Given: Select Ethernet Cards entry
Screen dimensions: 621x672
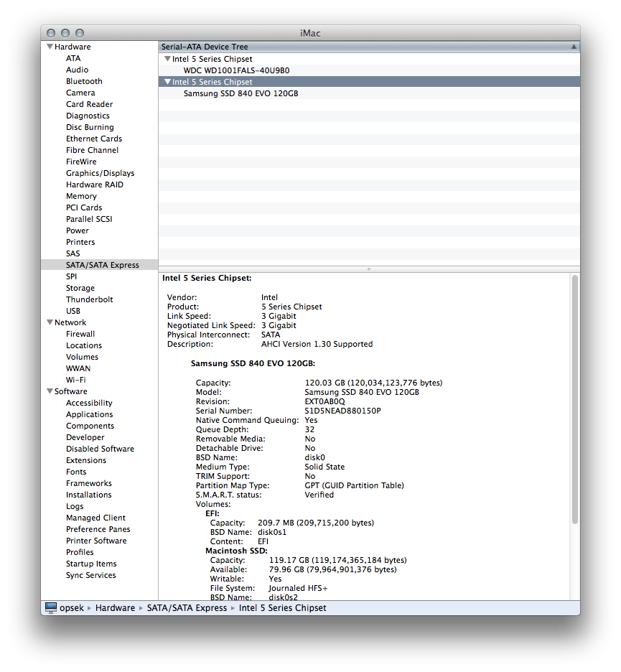Looking at the screenshot, I should click(94, 139).
